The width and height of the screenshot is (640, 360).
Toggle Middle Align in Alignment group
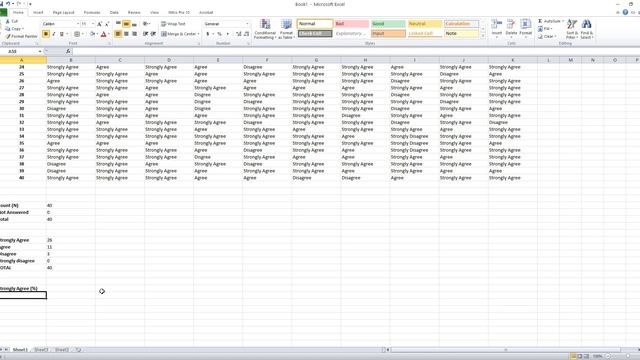pos(126,24)
